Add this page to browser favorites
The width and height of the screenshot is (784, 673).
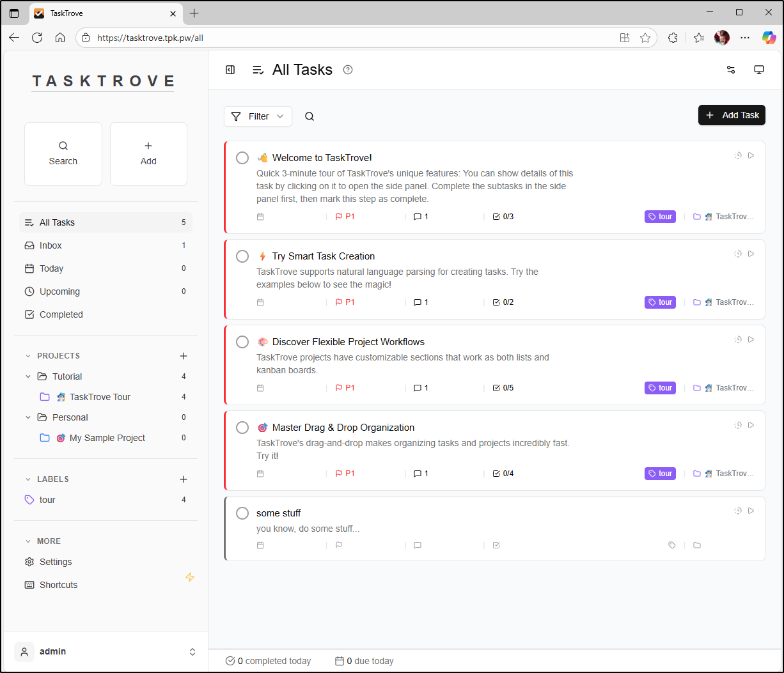pos(645,38)
